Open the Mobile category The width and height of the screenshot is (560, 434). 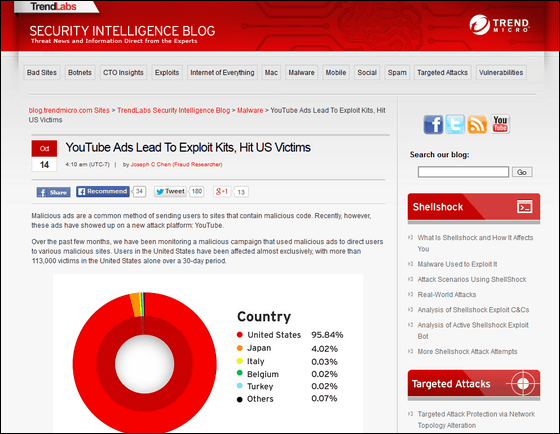click(336, 73)
